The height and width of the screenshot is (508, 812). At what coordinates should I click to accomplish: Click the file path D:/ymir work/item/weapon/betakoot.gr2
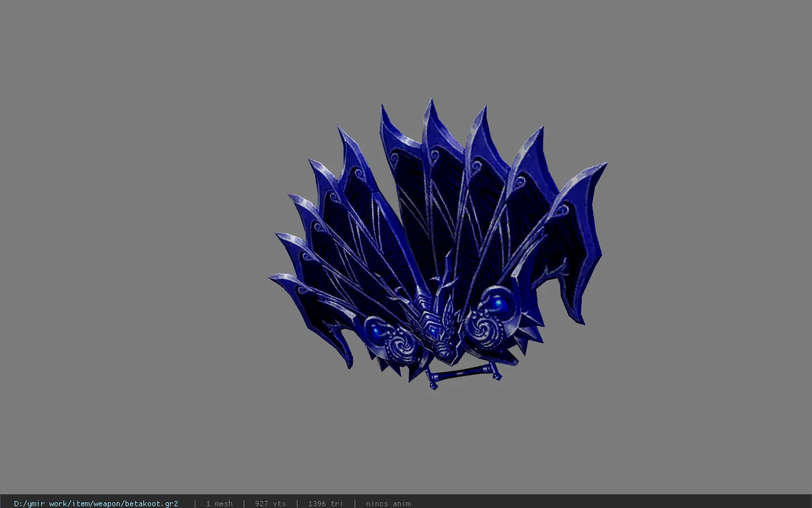click(96, 504)
